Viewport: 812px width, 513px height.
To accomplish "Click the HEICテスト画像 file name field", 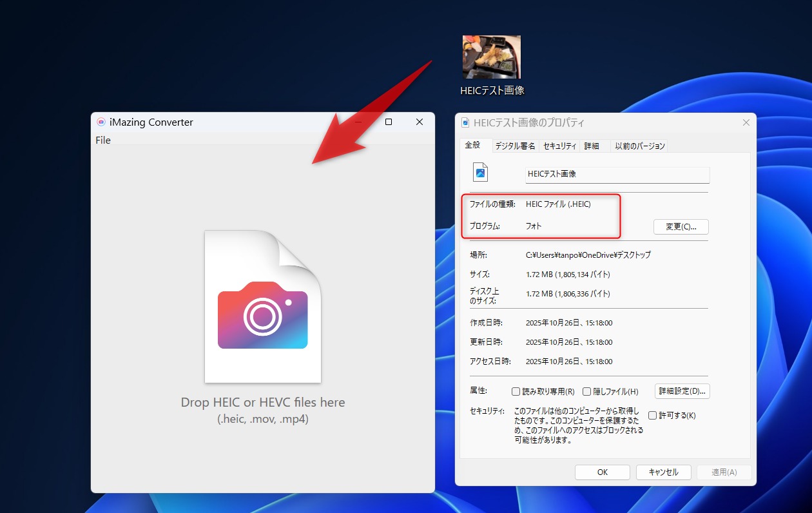I will pyautogui.click(x=617, y=175).
